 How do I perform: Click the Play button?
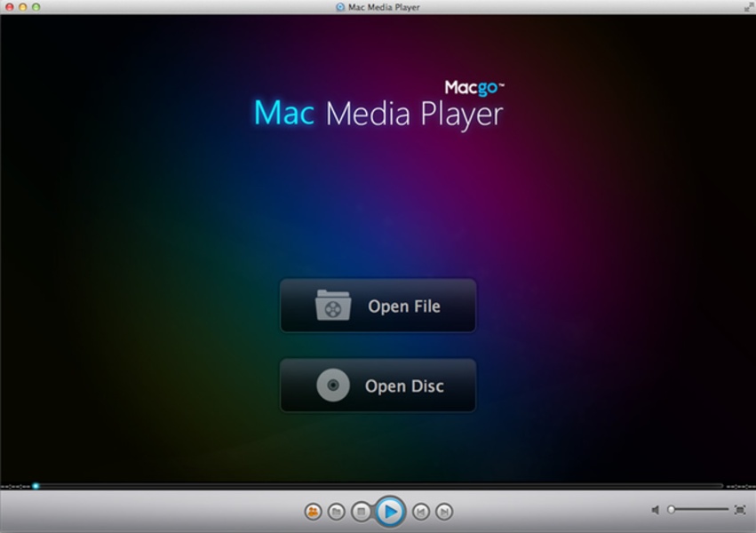(388, 512)
